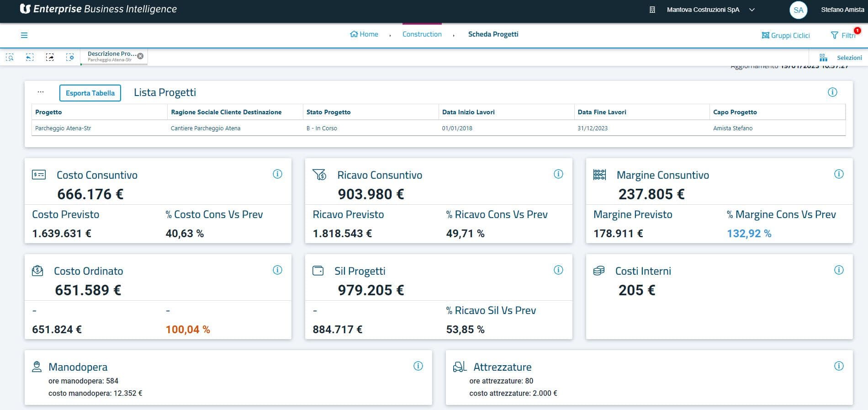Go to Home breadcrumb

tap(364, 34)
